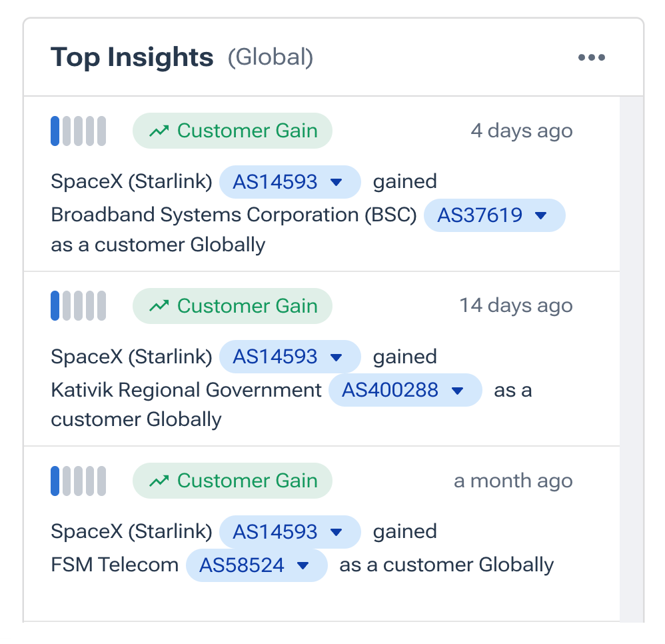Click Customer Gain trend icon in FSM insight
Screen dimensions: 665x644
(x=159, y=481)
